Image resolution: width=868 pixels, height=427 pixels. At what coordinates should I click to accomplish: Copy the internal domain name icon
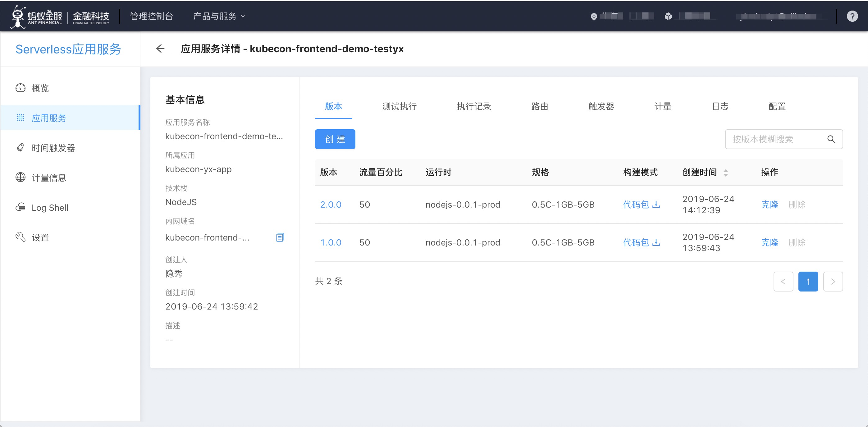point(280,237)
